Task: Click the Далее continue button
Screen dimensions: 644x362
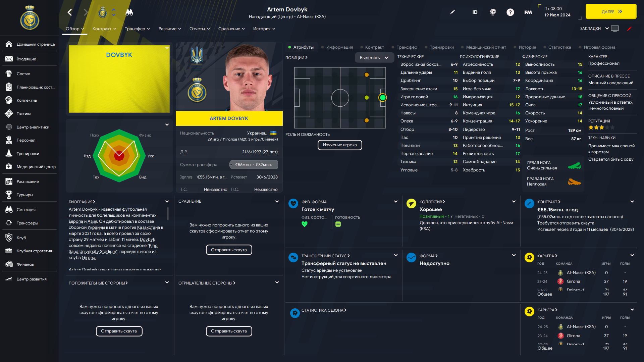Action: click(x=611, y=12)
